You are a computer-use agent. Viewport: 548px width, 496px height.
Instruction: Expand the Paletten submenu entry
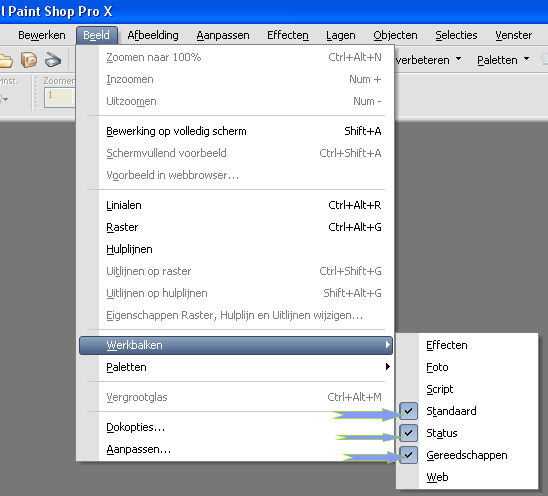236,367
